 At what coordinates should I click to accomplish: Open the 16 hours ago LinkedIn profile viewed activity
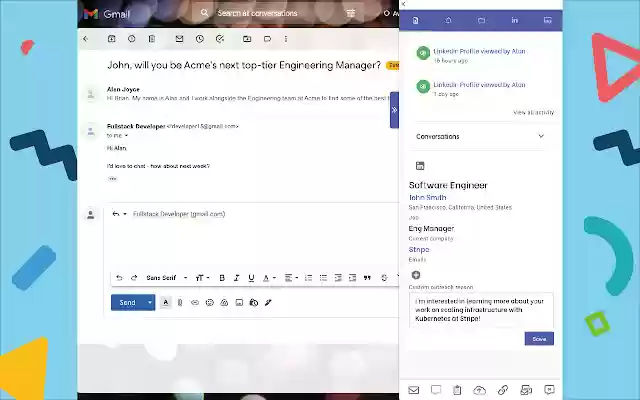pos(479,51)
